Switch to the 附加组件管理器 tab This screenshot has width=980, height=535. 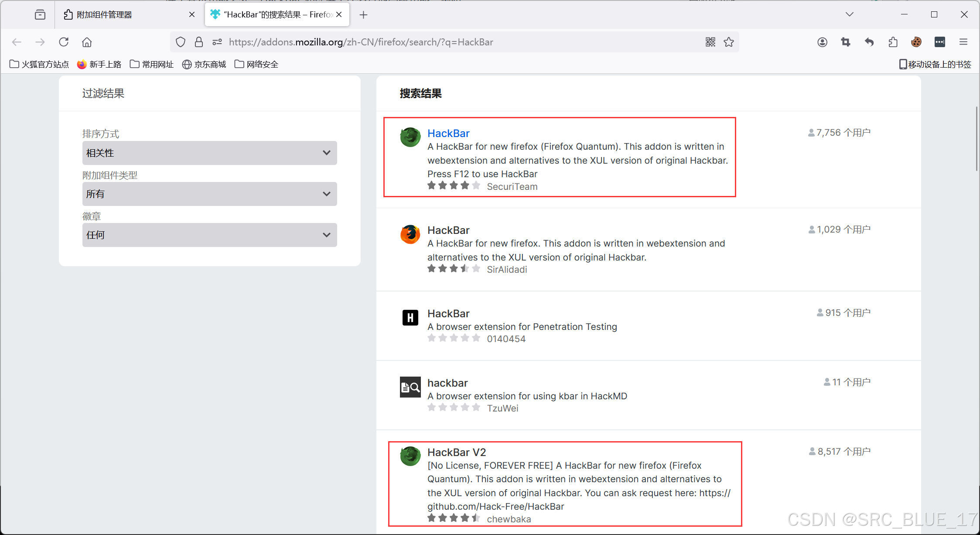point(129,15)
